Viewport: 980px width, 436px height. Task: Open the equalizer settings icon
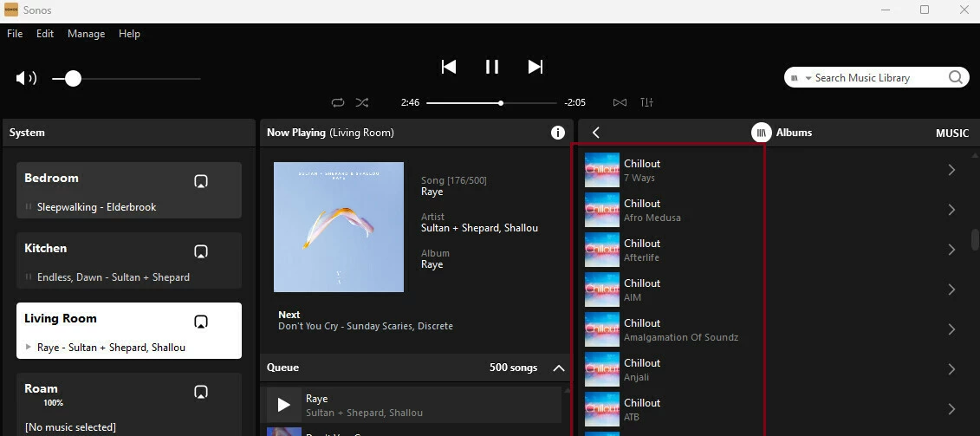(646, 102)
